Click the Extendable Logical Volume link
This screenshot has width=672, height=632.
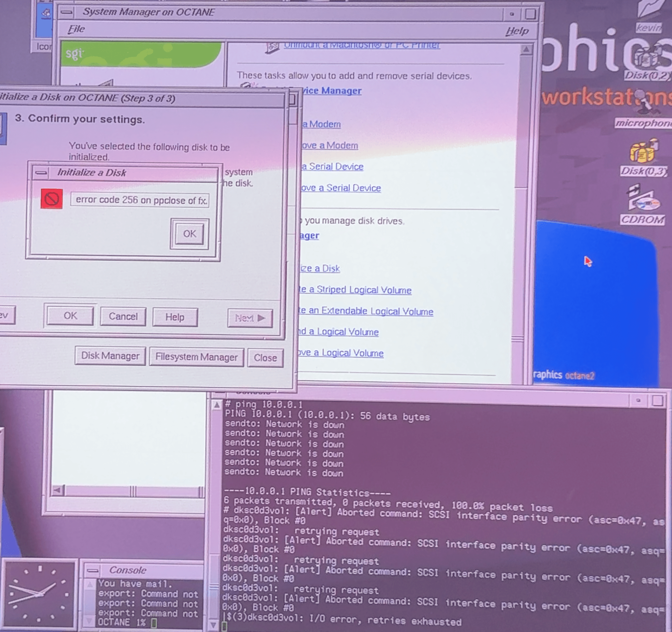[366, 311]
